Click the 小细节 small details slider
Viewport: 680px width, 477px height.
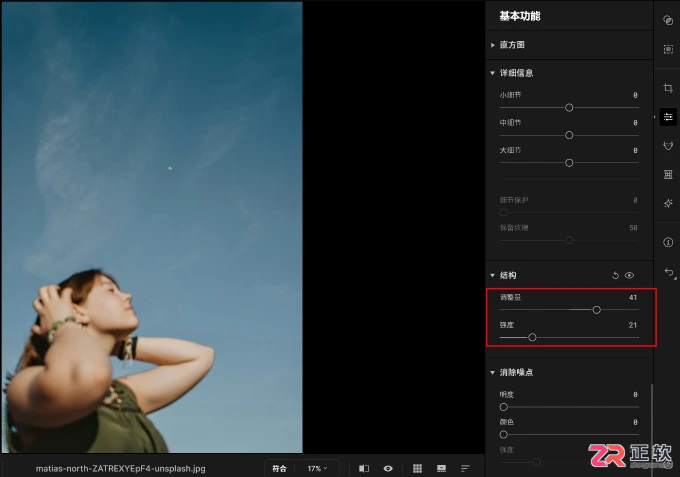[x=569, y=108]
